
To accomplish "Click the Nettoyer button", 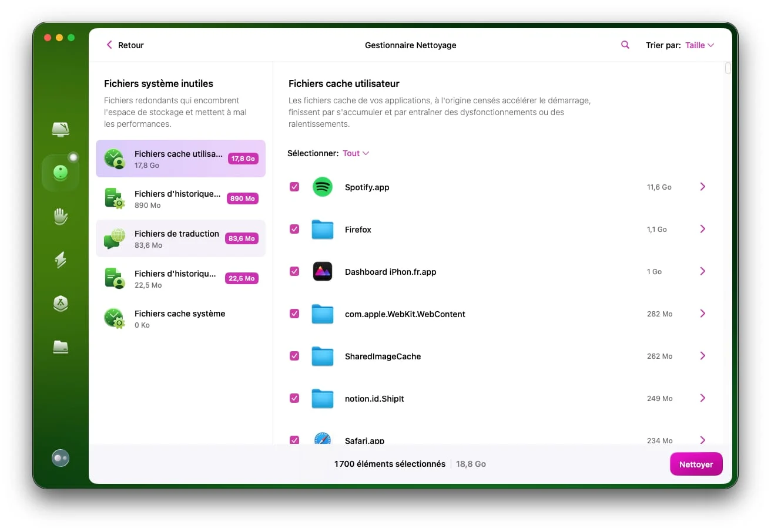I will pos(696,464).
